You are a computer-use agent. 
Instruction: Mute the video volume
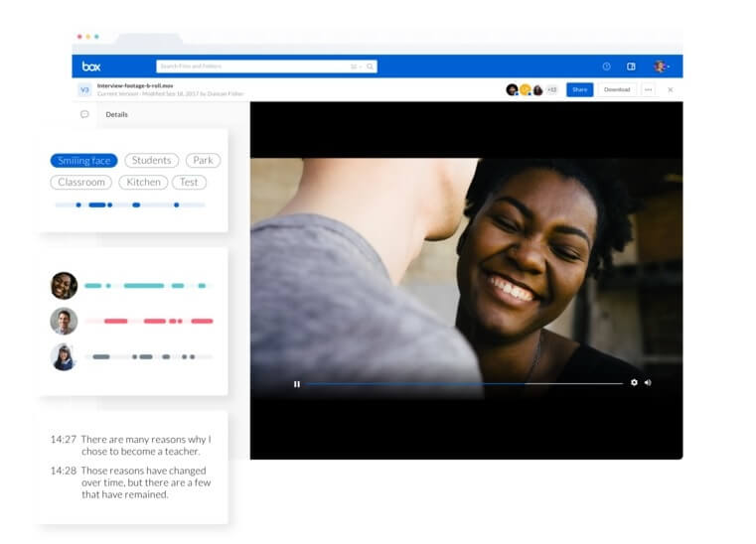[648, 382]
